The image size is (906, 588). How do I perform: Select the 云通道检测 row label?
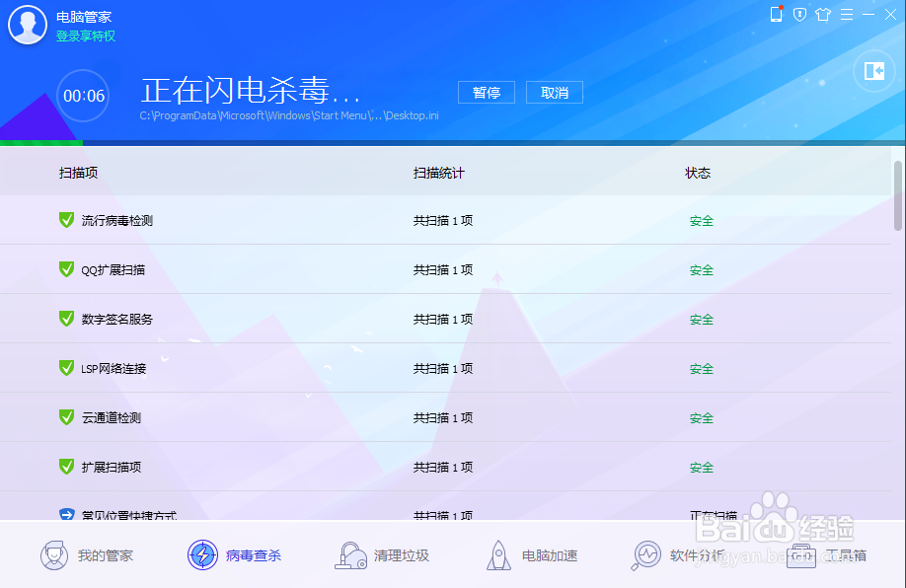[x=112, y=417]
